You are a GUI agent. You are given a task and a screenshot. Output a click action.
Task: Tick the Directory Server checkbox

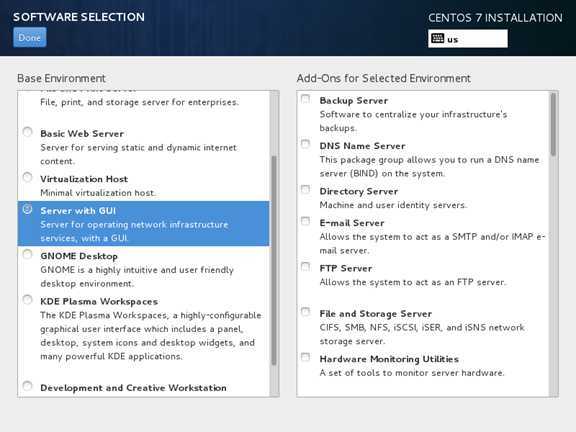click(306, 189)
